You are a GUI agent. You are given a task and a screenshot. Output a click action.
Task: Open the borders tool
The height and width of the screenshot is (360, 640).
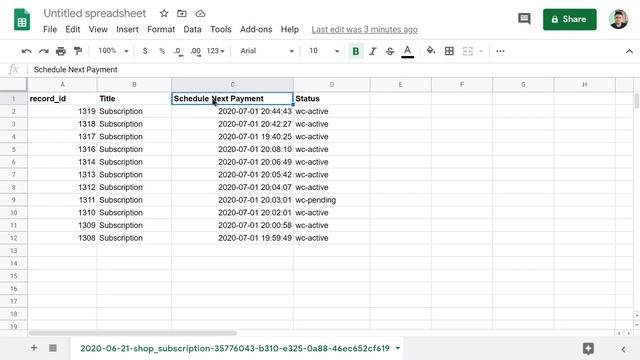click(x=449, y=51)
